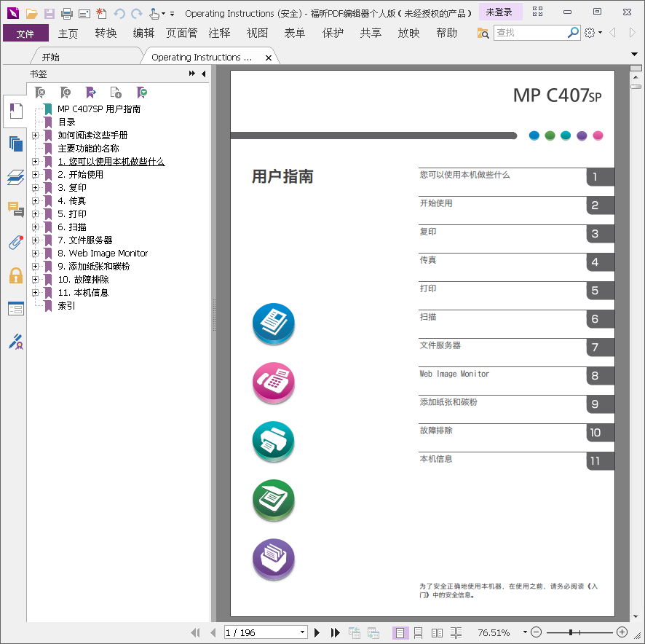Open the document tab list dropdown arrow

pos(635,54)
